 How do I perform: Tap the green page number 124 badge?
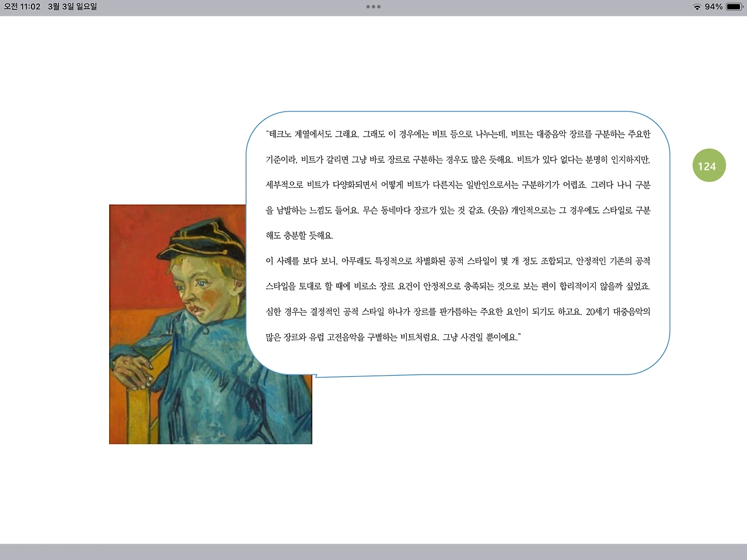pyautogui.click(x=708, y=166)
